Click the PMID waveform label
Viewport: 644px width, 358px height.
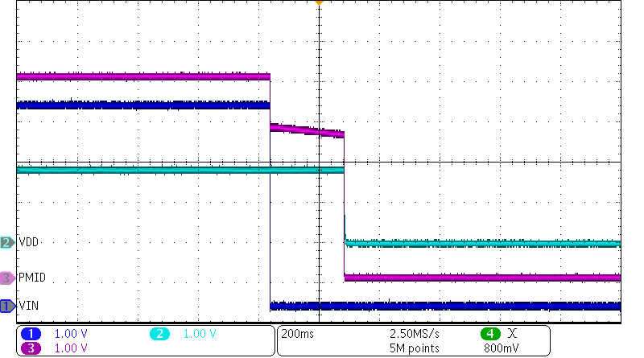(x=31, y=278)
